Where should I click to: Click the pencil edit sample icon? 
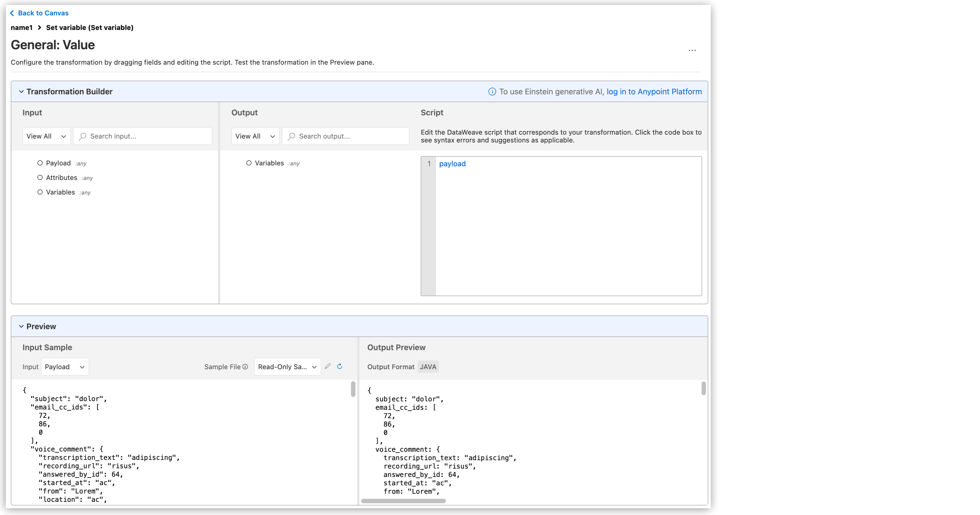pos(328,366)
